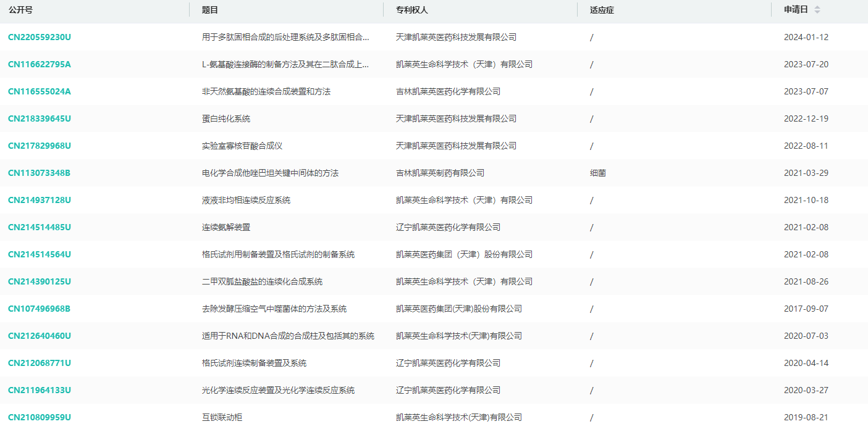Click application date 2022-12-19

[806, 118]
